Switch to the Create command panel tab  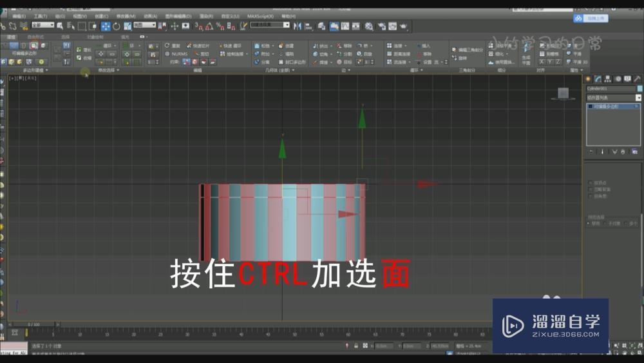588,79
